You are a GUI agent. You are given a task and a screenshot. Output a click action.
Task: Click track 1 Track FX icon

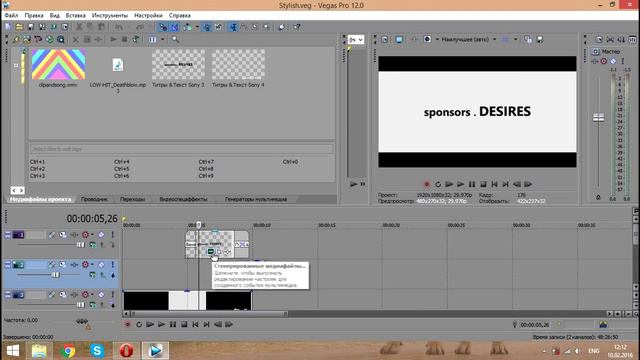tap(74, 235)
